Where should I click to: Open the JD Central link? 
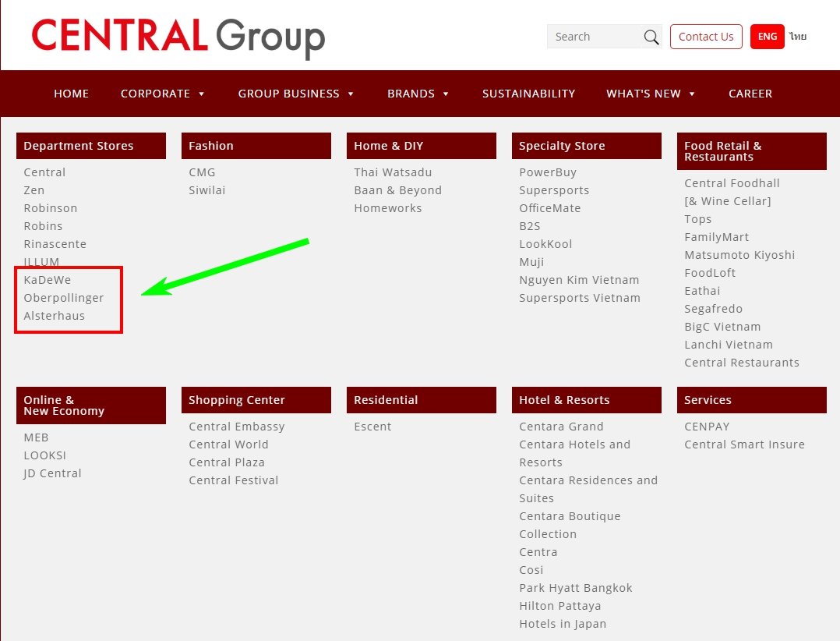pyautogui.click(x=52, y=473)
